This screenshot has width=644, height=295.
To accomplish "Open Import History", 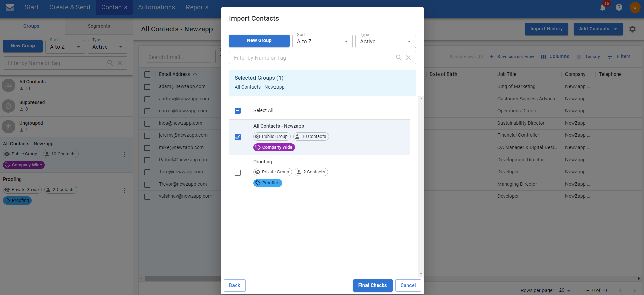I will click(x=547, y=29).
